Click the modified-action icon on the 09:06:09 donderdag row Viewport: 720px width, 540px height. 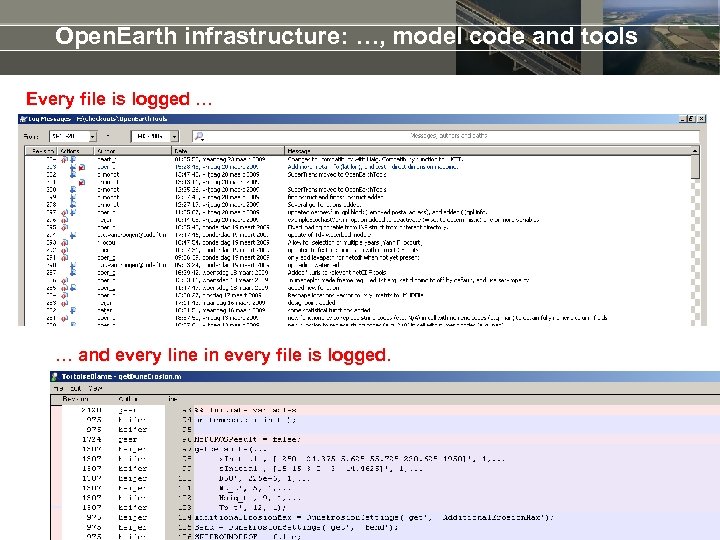(x=65, y=258)
